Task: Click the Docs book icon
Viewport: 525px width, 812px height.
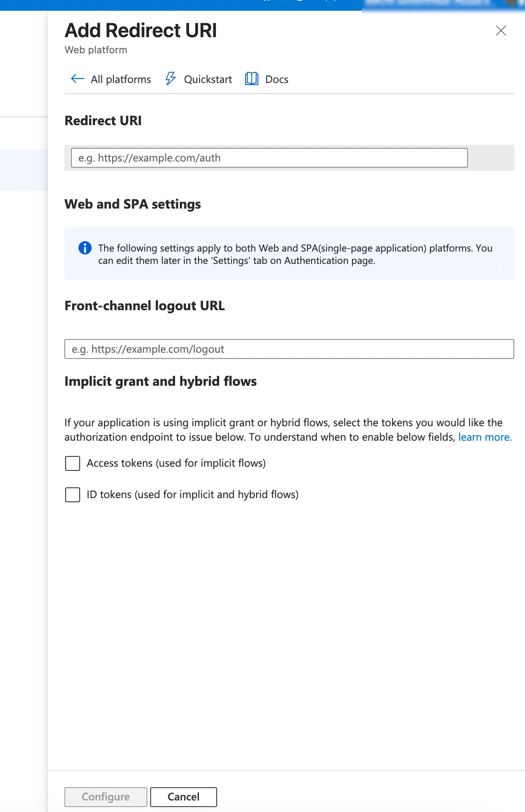Action: tap(252, 78)
